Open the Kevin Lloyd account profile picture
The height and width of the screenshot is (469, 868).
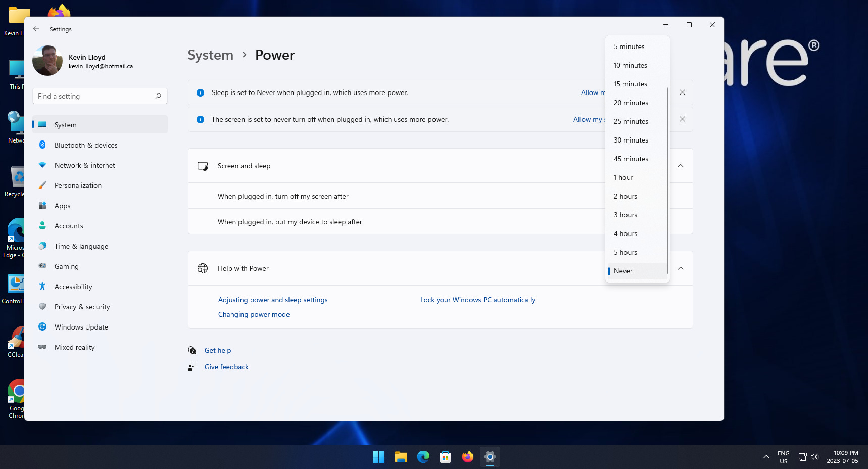[x=47, y=61]
